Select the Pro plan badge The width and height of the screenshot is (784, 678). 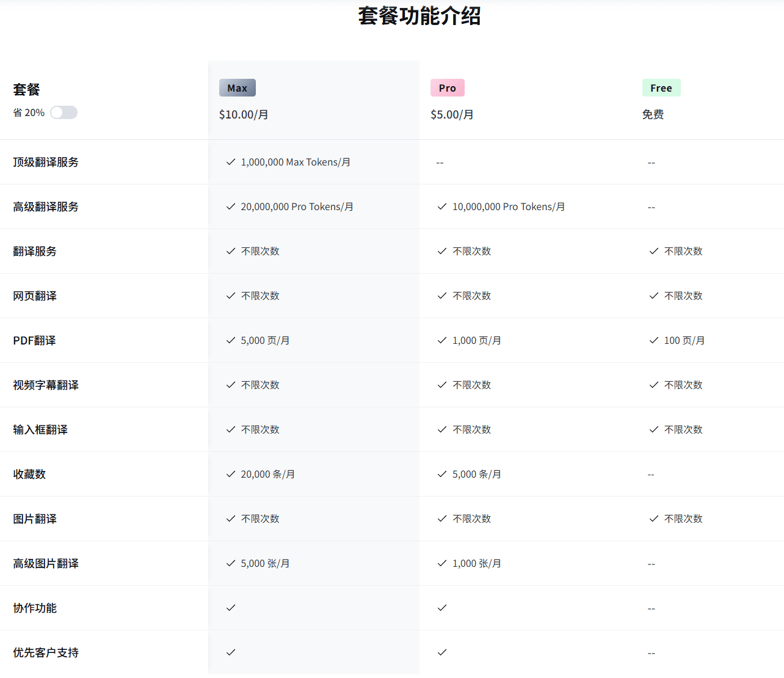(x=447, y=87)
